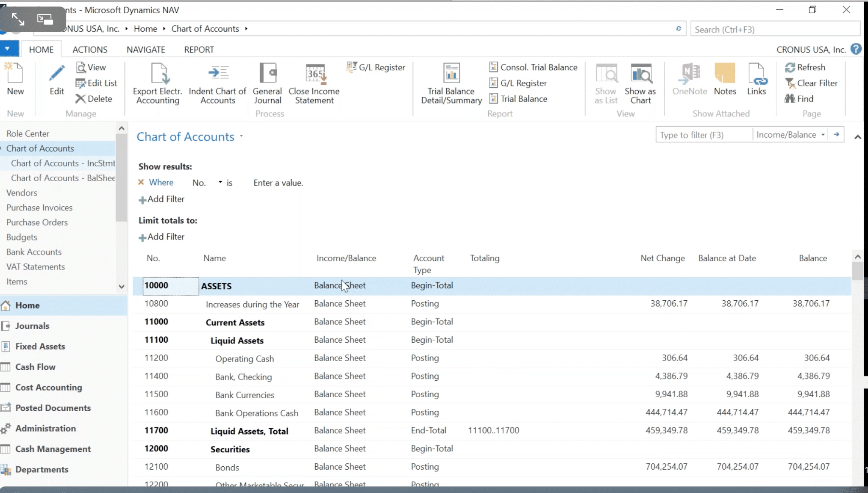868x493 pixels.
Task: Click the Search (Ctrl+F3) box
Action: 775,29
